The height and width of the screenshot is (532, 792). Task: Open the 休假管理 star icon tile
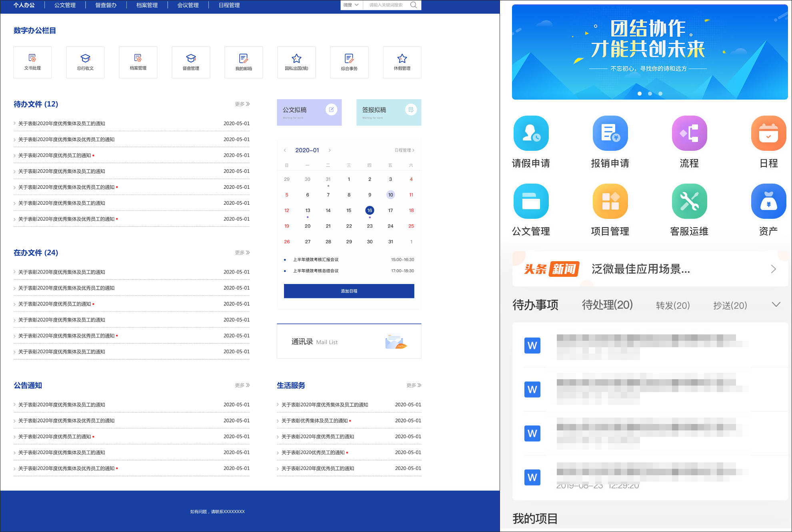click(x=402, y=62)
